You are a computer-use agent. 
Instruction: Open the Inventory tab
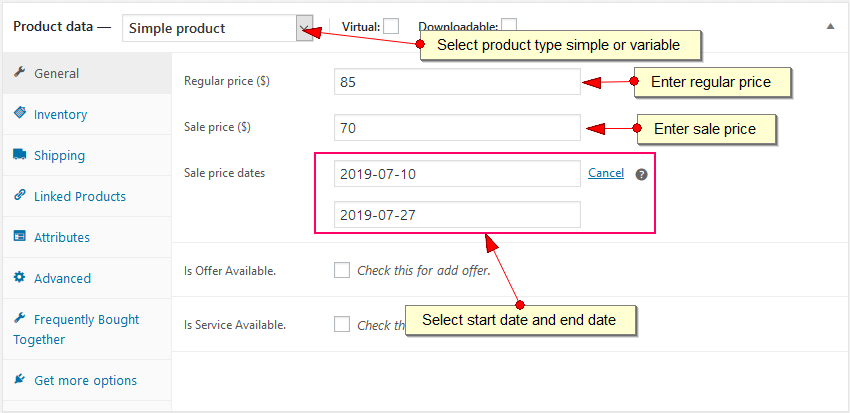[60, 115]
